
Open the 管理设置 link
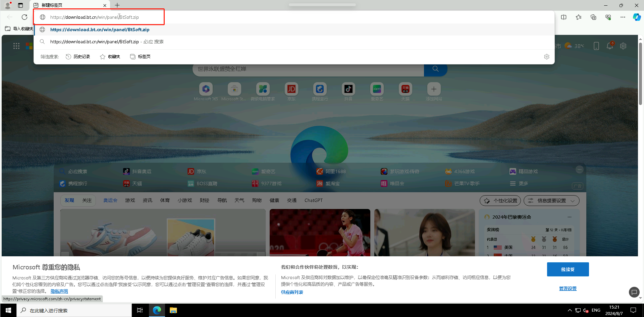[x=568, y=288]
